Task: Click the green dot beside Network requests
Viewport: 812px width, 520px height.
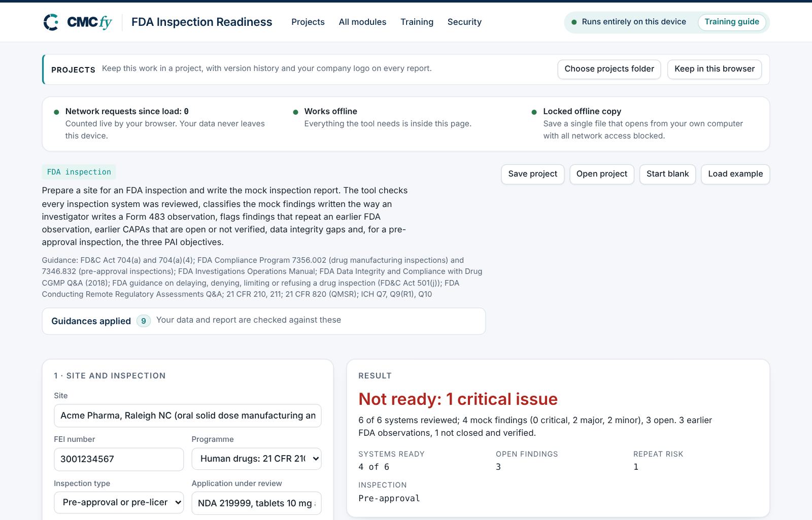Action: point(56,112)
